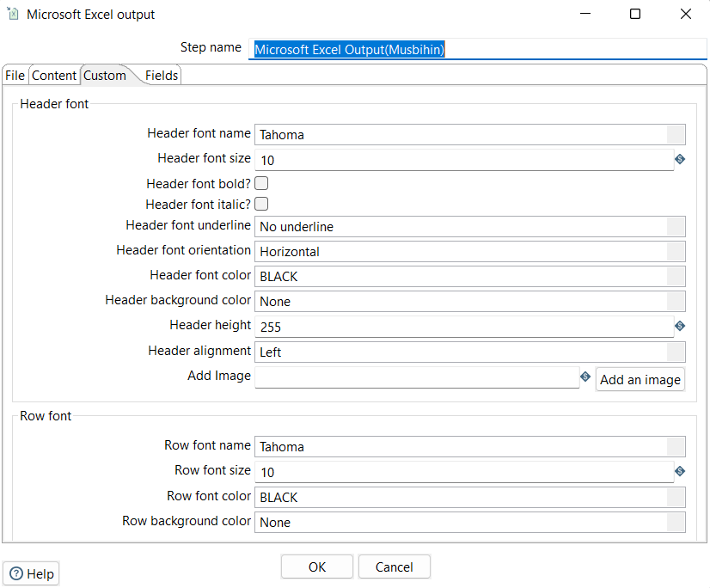Maximize the Microsoft Excel output window
Screen dimensions: 710x588
click(x=635, y=14)
